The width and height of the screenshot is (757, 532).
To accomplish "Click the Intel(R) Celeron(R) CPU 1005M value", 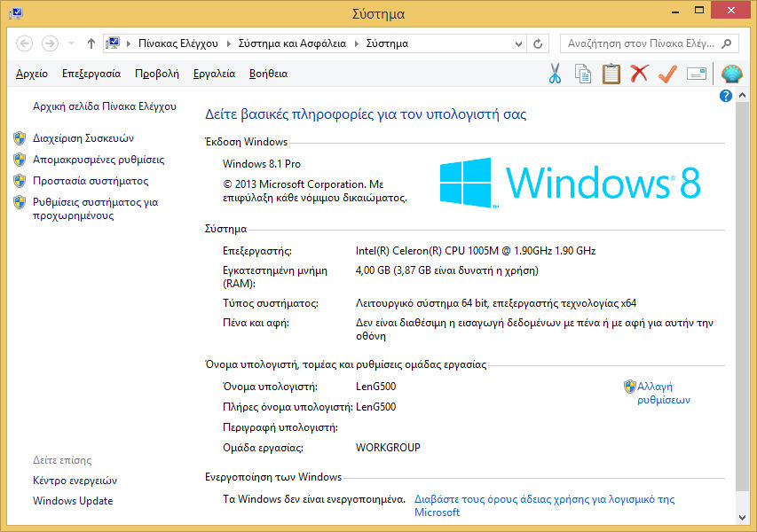I will [x=476, y=251].
